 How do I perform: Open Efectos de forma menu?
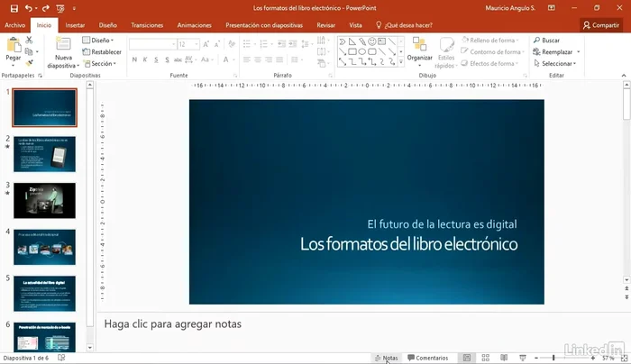pyautogui.click(x=489, y=64)
